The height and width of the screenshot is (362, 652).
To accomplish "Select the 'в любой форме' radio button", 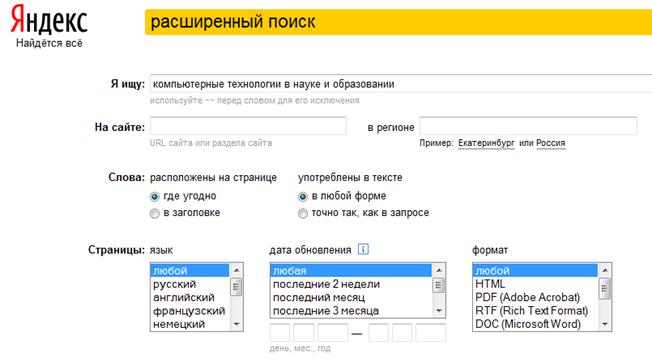I will 303,197.
